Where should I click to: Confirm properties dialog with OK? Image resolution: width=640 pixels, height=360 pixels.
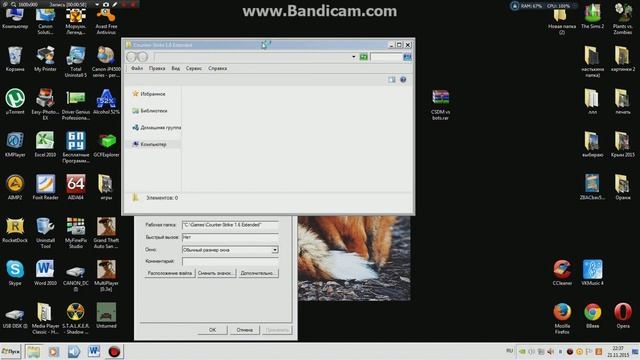[x=212, y=330]
